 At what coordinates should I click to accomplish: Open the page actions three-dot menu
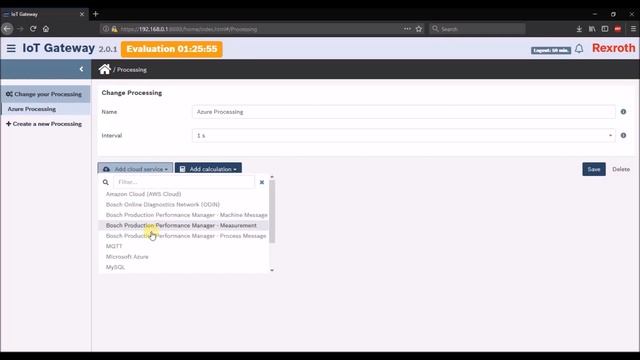pos(407,29)
